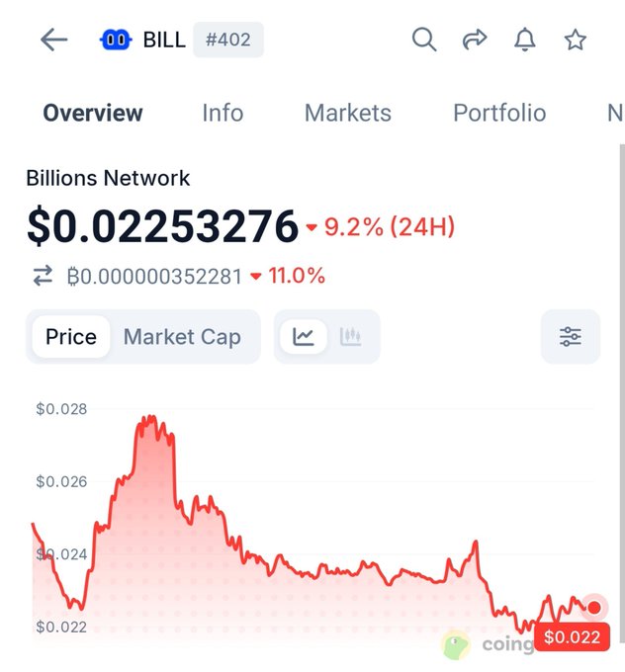This screenshot has width=625, height=672.
Task: Select the line chart type
Action: coord(304,336)
